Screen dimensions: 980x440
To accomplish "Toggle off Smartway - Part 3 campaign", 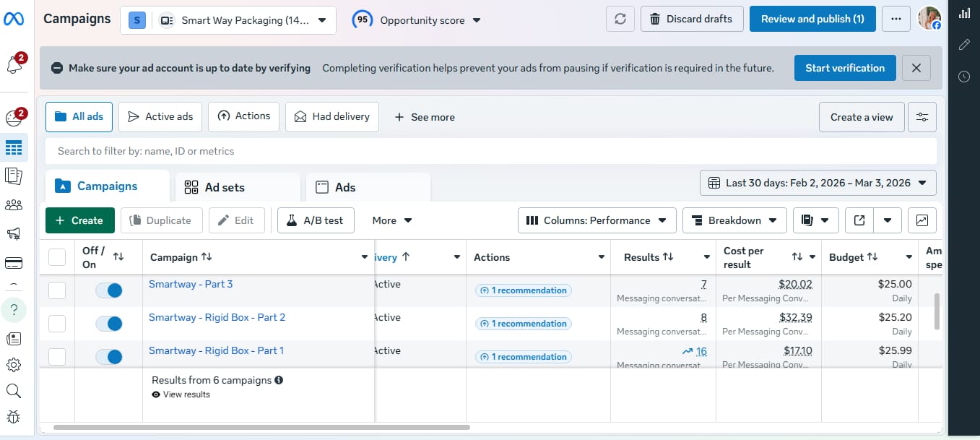I will 109,290.
